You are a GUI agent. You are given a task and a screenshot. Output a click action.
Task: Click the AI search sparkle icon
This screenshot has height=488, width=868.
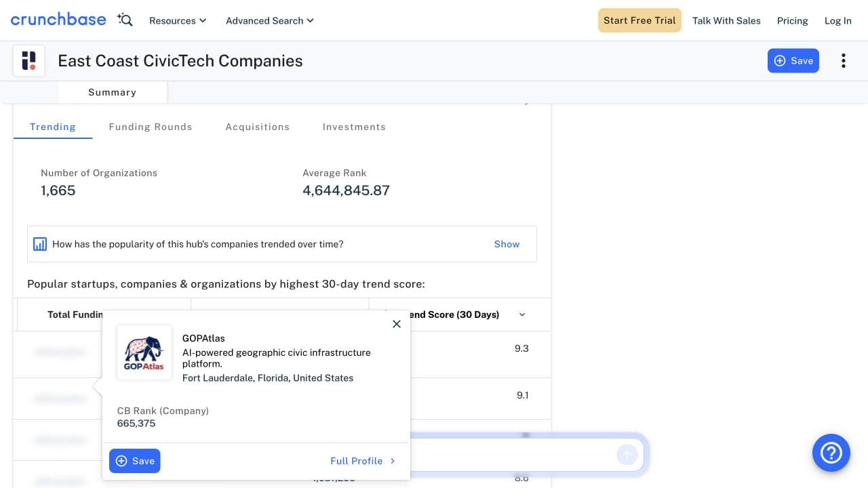(125, 20)
